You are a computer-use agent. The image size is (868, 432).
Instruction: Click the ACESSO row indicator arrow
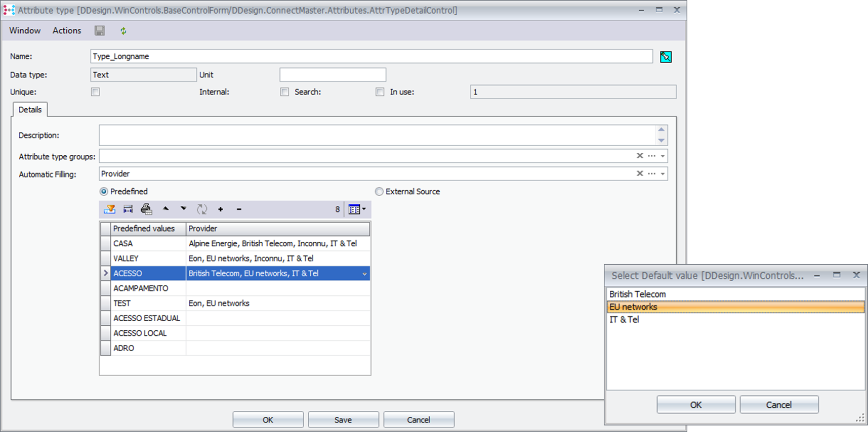(105, 274)
